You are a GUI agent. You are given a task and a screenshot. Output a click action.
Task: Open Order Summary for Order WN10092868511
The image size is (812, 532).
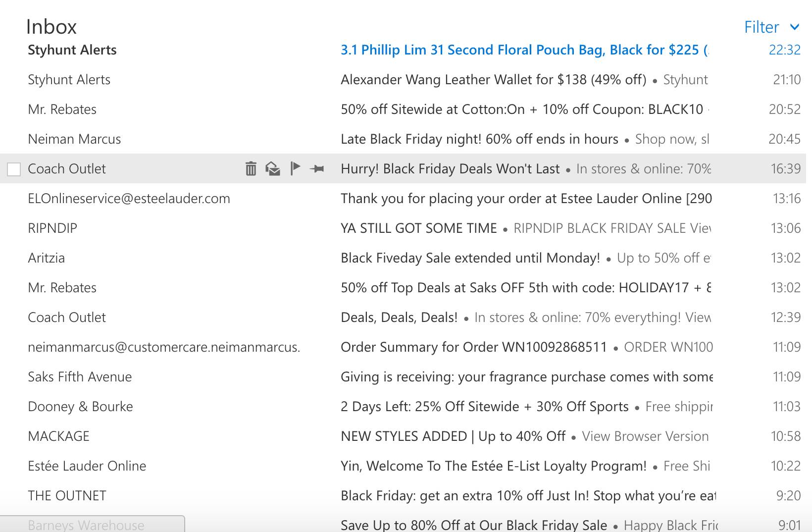[x=473, y=347]
